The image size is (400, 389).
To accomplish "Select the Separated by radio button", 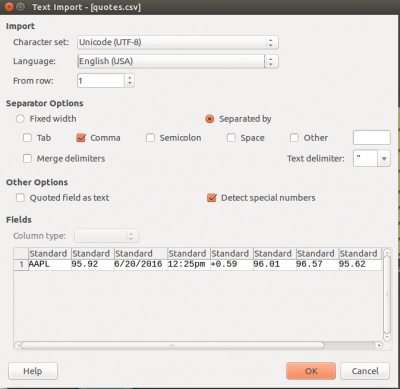I will tap(210, 119).
